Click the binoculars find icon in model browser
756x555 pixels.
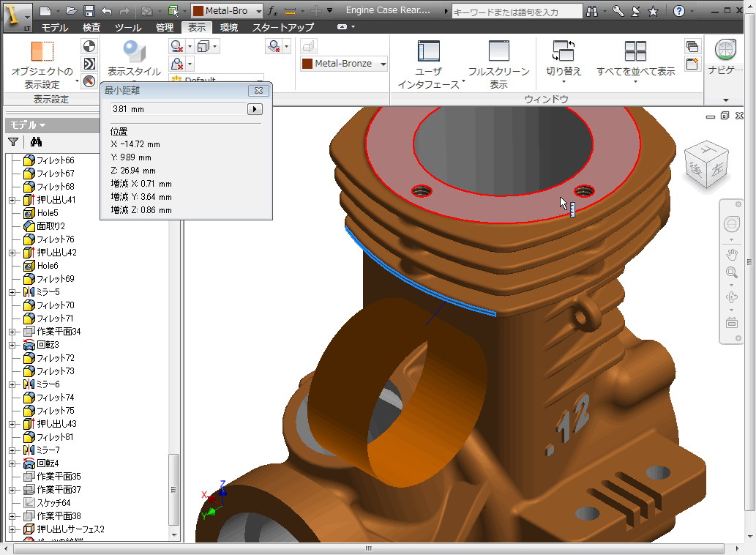pos(36,142)
